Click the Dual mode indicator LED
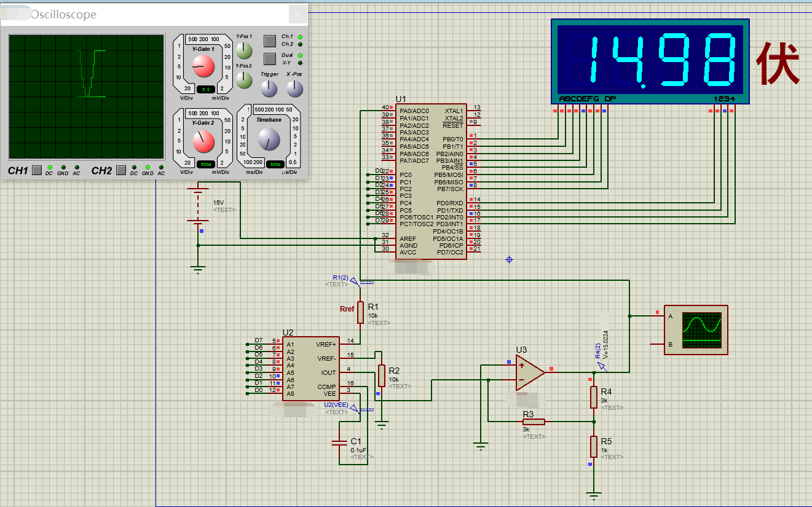Image resolution: width=812 pixels, height=507 pixels. (x=300, y=55)
